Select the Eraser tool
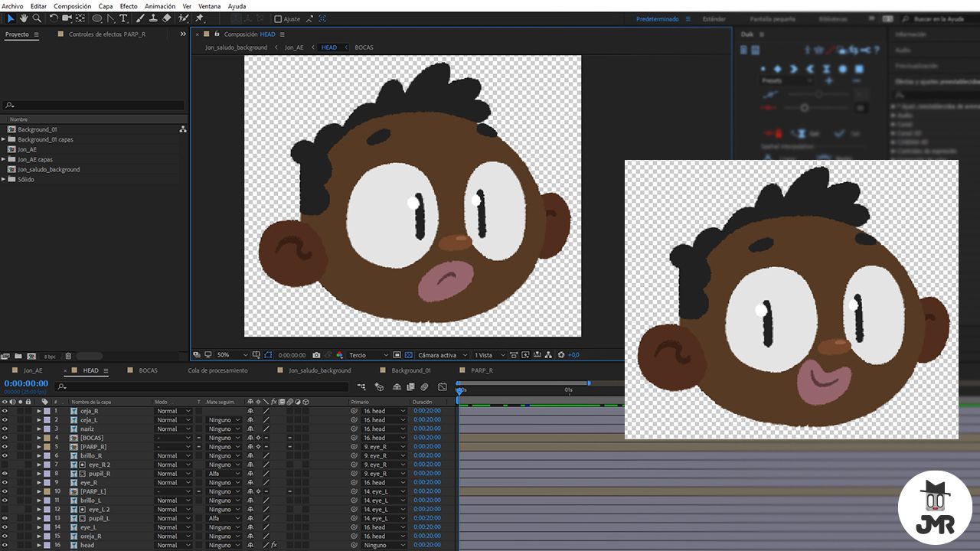The width and height of the screenshot is (980, 551). [x=167, y=18]
